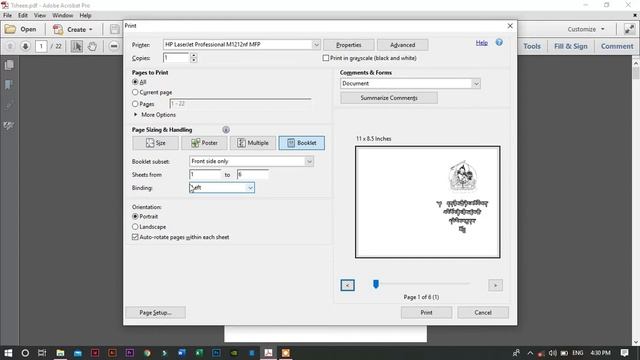Choose the Size page sizing option
The width and height of the screenshot is (640, 360).
[x=156, y=143]
